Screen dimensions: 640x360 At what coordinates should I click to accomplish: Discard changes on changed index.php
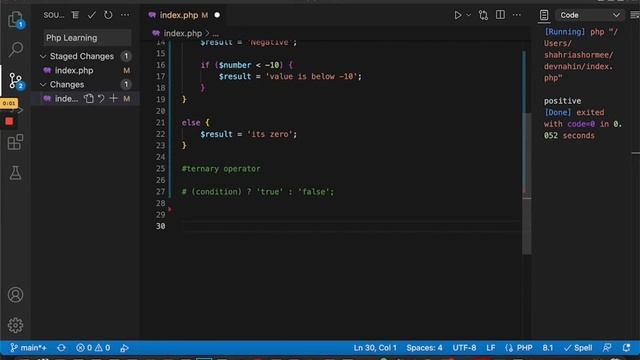[101, 98]
